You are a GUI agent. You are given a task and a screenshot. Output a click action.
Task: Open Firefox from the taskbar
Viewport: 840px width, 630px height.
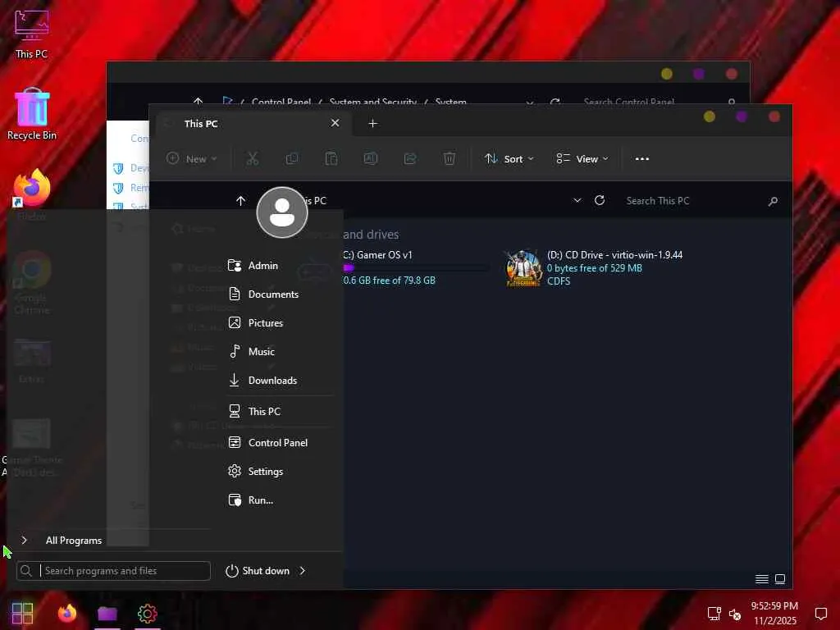pos(67,613)
